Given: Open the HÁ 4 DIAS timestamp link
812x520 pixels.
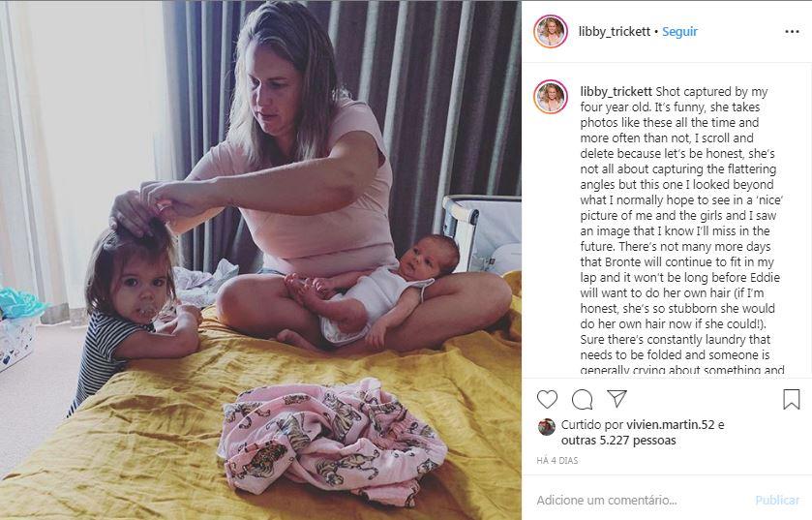Looking at the screenshot, I should (557, 460).
